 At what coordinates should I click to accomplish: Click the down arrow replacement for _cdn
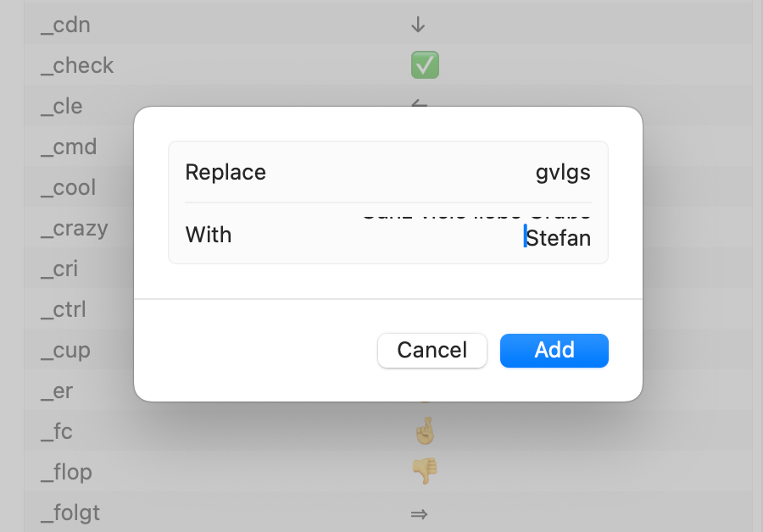(x=418, y=25)
